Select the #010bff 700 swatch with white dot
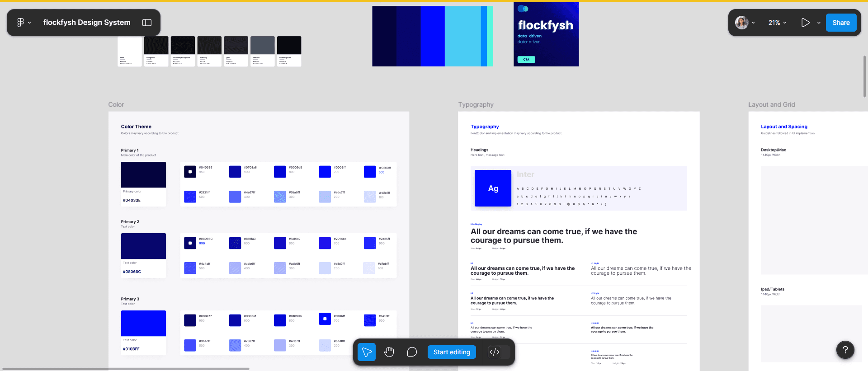 click(x=325, y=319)
